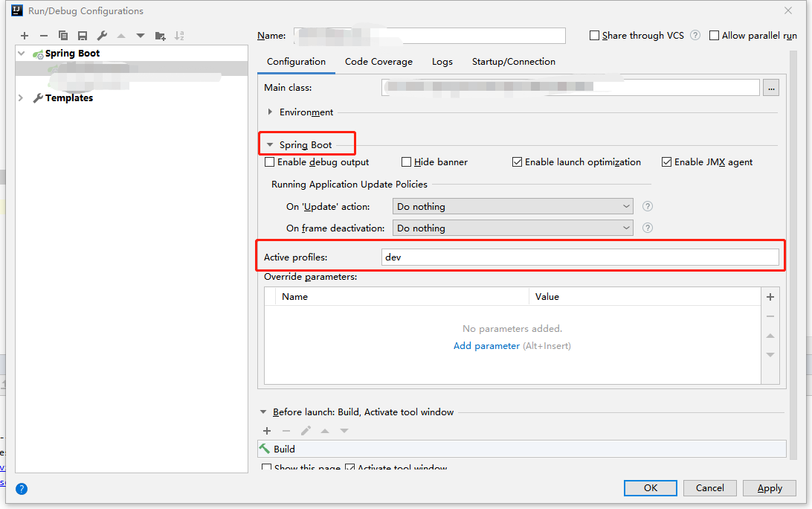The width and height of the screenshot is (812, 509).
Task: Click the Main class field
Action: click(x=570, y=88)
